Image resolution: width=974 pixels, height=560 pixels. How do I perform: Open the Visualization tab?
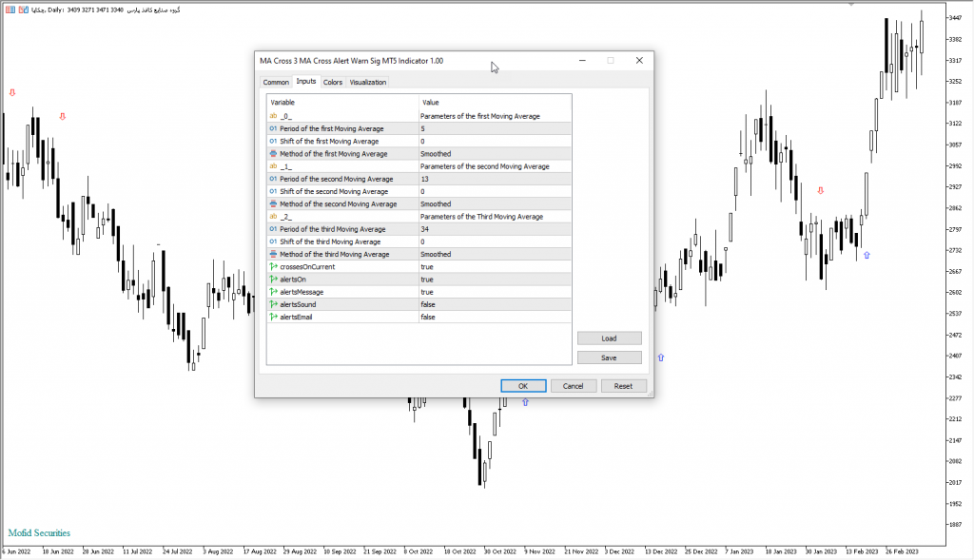click(x=368, y=83)
